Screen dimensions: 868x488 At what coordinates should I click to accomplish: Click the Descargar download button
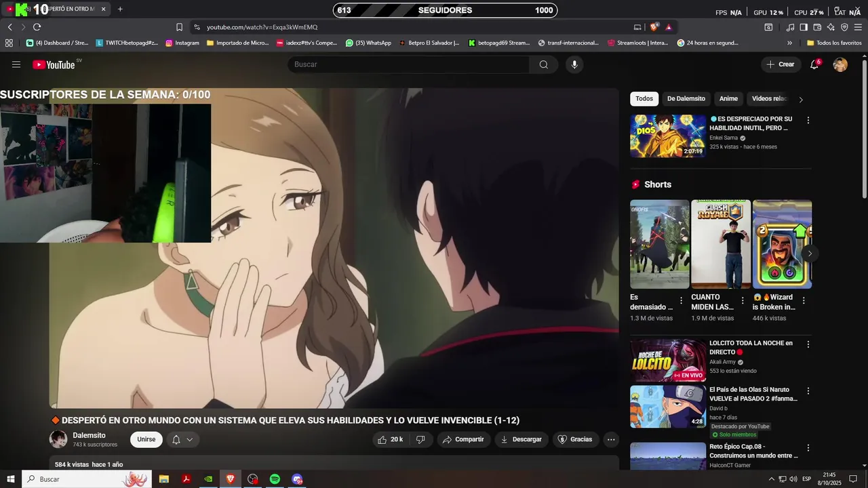point(521,440)
